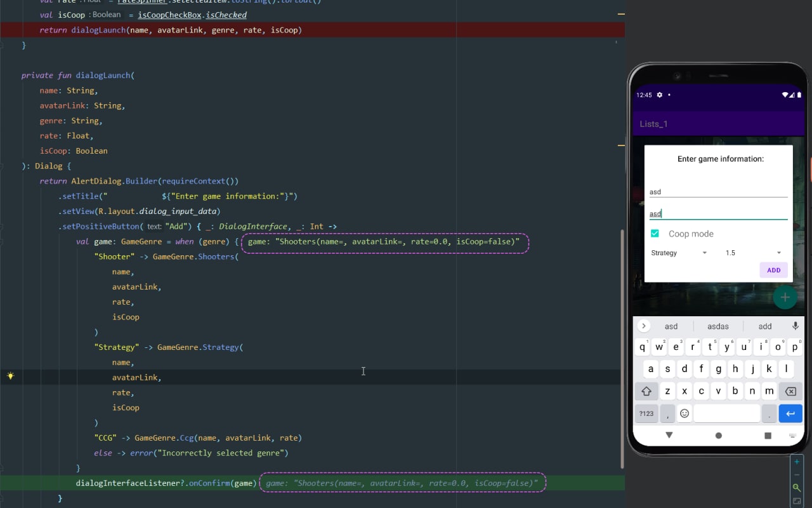
Task: Click the 'Lists_1' app bar title
Action: pyautogui.click(x=653, y=124)
